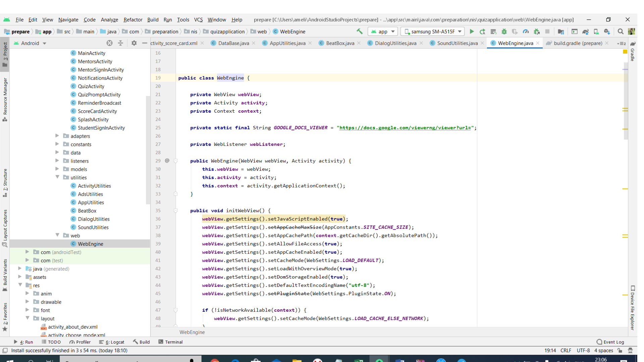Open the AVD Manager icon
This screenshot has width=644, height=362.
[596, 32]
